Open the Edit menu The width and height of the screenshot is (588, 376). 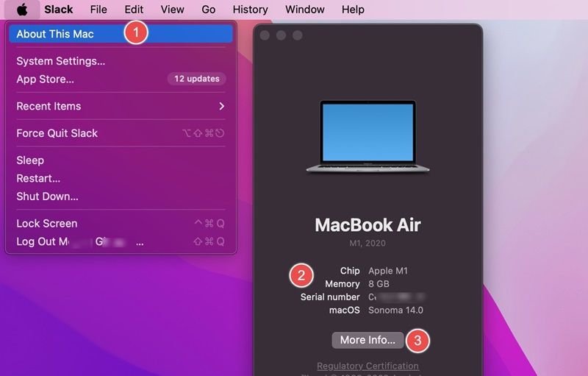point(134,10)
